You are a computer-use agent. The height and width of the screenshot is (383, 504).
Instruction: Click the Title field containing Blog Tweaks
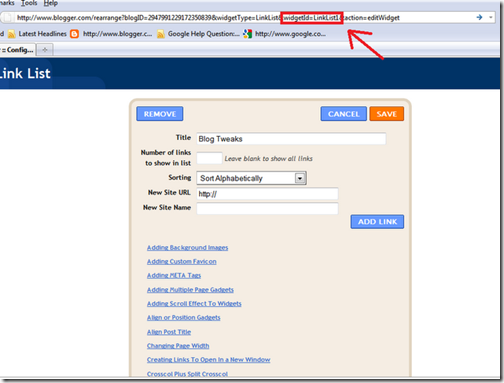[x=291, y=139]
